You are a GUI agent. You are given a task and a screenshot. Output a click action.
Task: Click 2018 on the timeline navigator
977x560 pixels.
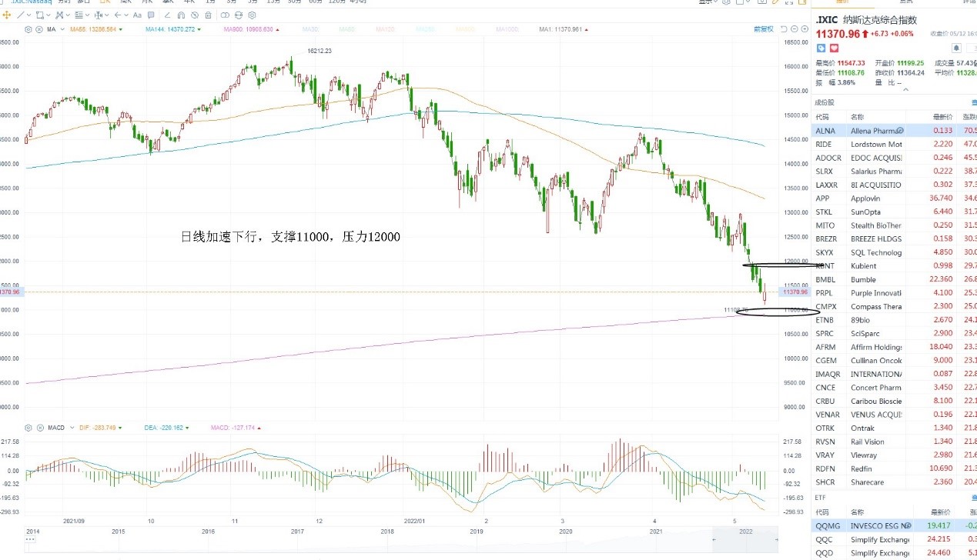[x=387, y=531]
